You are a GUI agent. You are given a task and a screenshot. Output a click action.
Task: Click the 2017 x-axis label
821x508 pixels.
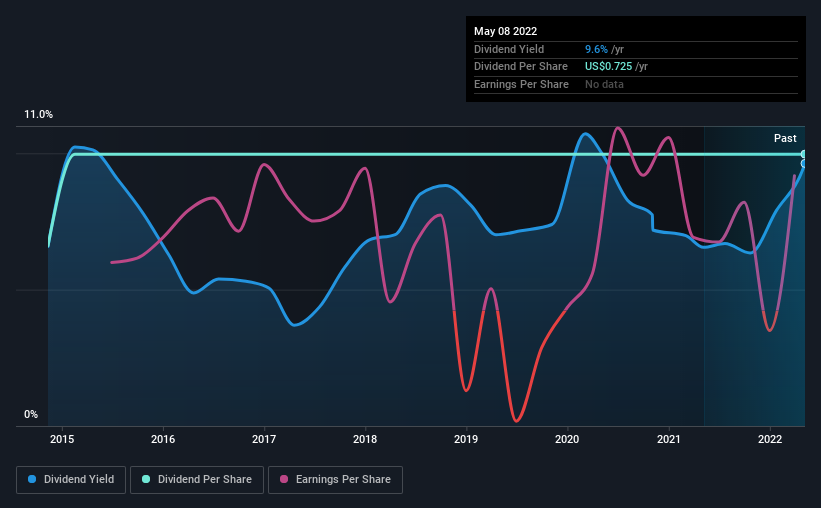(264, 439)
